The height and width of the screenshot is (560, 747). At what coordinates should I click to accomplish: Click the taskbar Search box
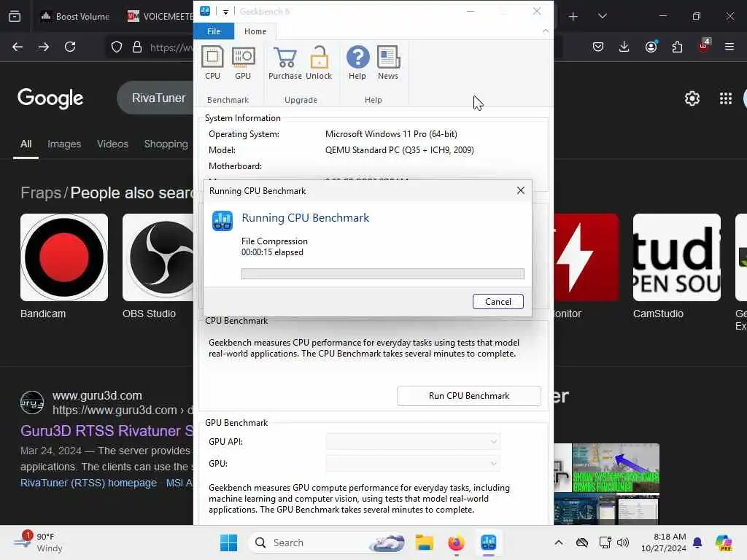pyautogui.click(x=329, y=542)
